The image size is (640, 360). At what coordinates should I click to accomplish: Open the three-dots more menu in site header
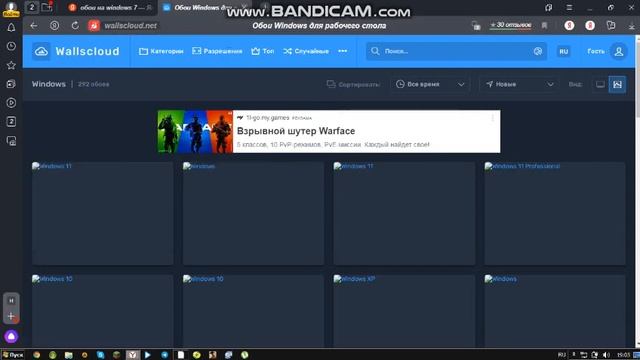[342, 51]
